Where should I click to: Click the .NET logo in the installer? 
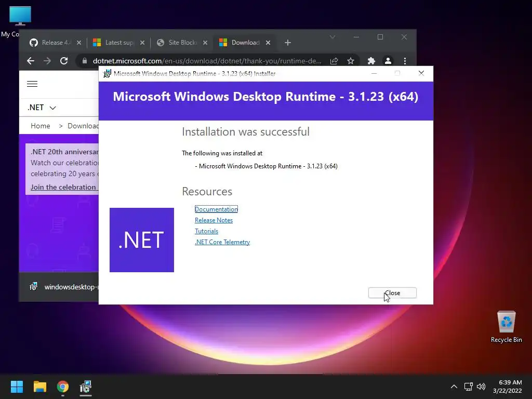[142, 240]
